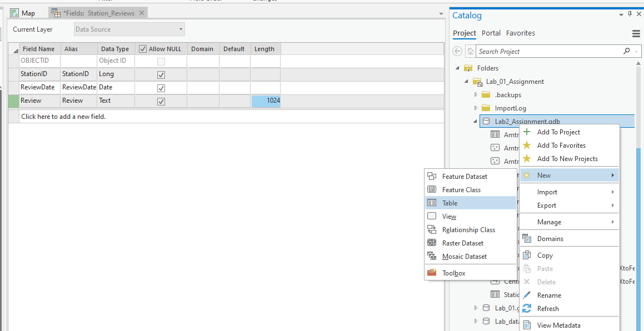Toggle the Allow NULL header checkbox
Viewport: 644px width, 331px height.
[x=143, y=49]
